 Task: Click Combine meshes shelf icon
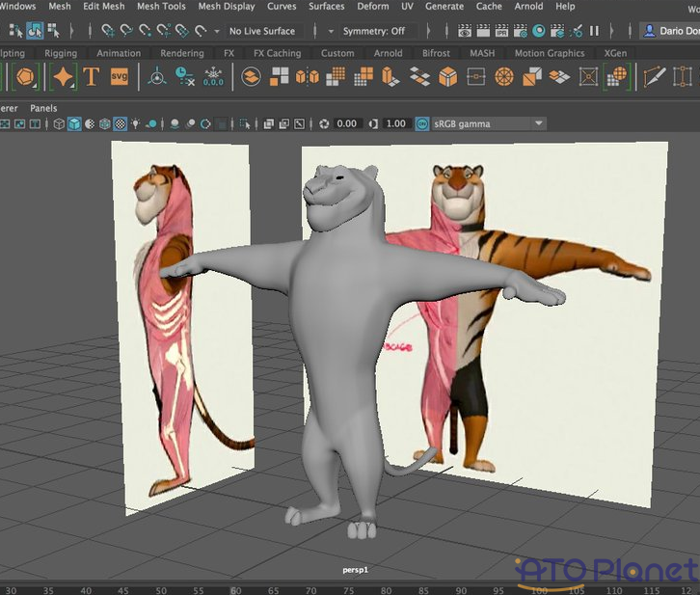(x=251, y=77)
